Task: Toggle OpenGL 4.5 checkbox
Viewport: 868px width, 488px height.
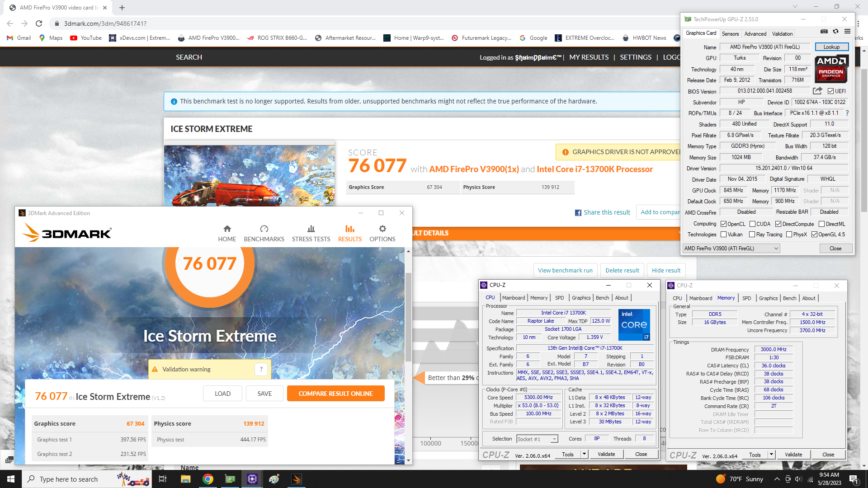Action: point(814,235)
